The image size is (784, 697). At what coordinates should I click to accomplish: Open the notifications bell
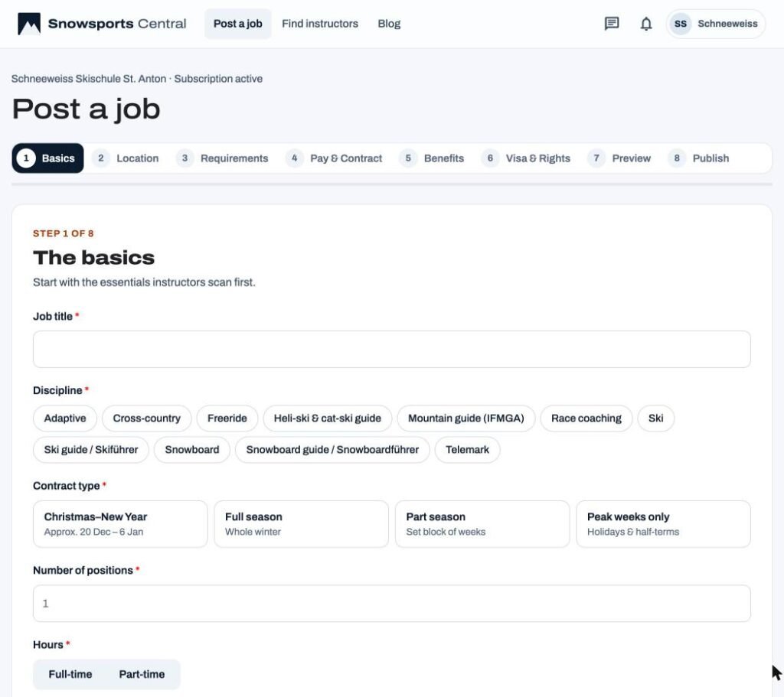[646, 24]
